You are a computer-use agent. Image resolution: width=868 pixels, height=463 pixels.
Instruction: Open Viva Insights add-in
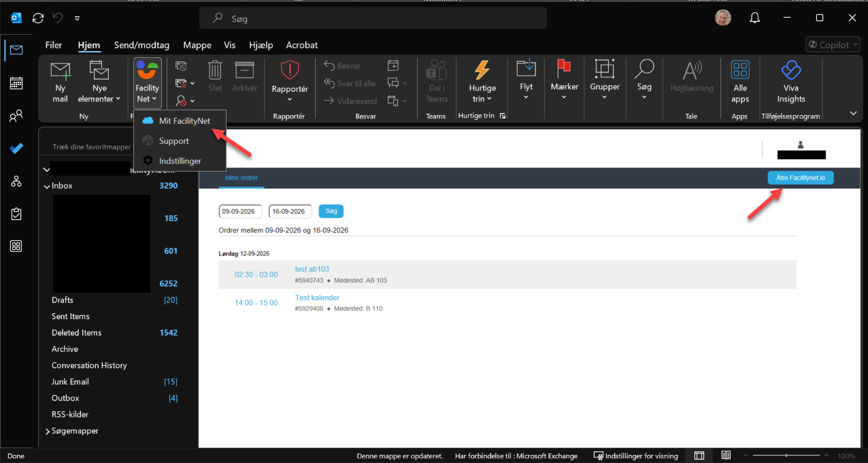pos(791,82)
